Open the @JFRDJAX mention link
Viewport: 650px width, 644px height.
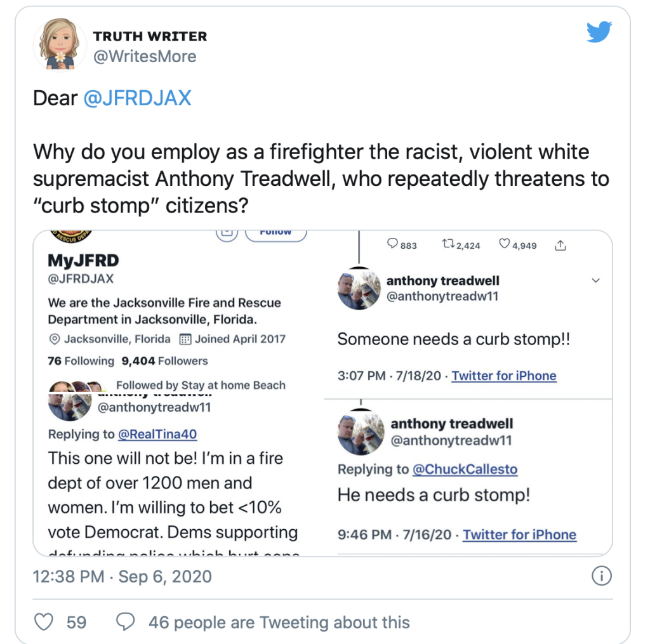137,98
